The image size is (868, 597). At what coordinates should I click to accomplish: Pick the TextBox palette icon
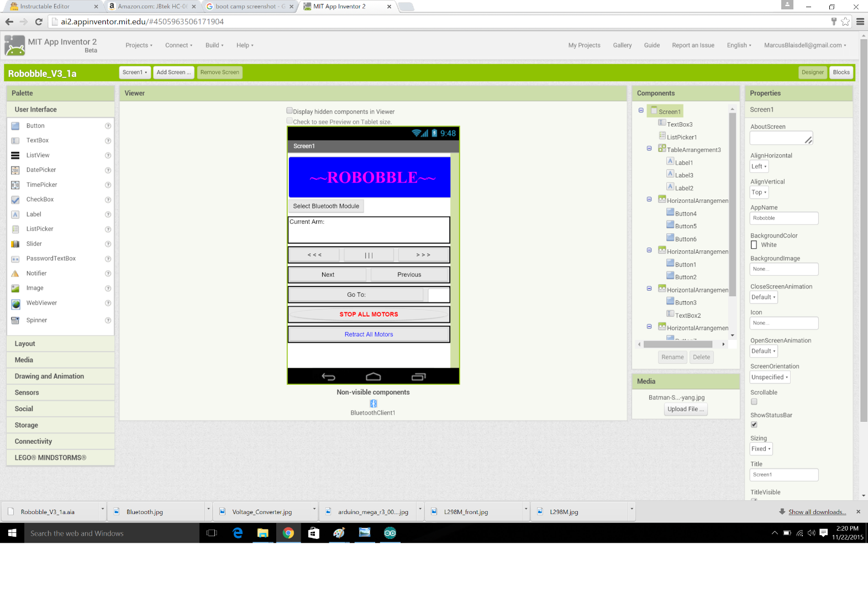click(x=15, y=140)
